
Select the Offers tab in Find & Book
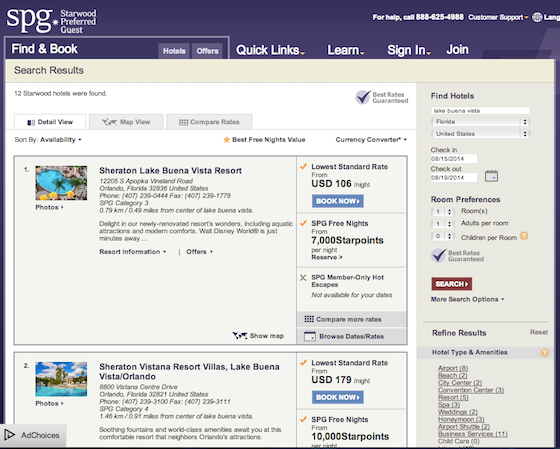click(207, 51)
